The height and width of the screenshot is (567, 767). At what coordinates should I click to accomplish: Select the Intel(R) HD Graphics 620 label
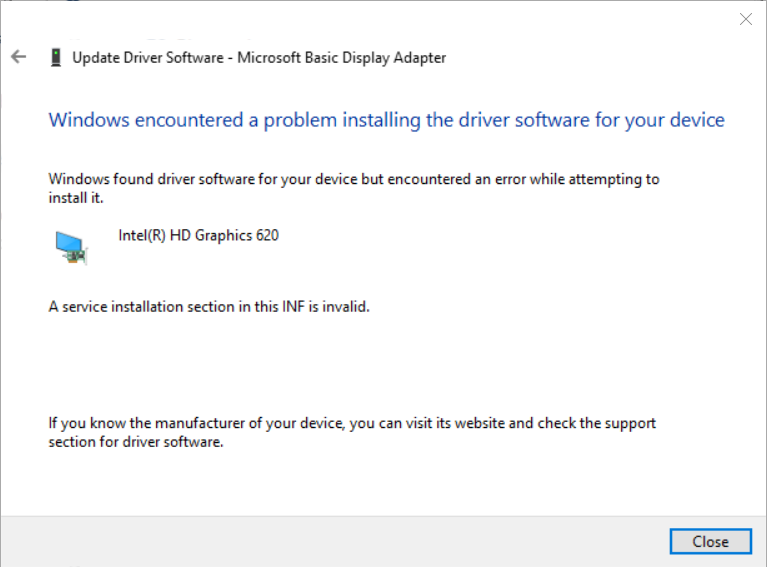click(x=198, y=236)
